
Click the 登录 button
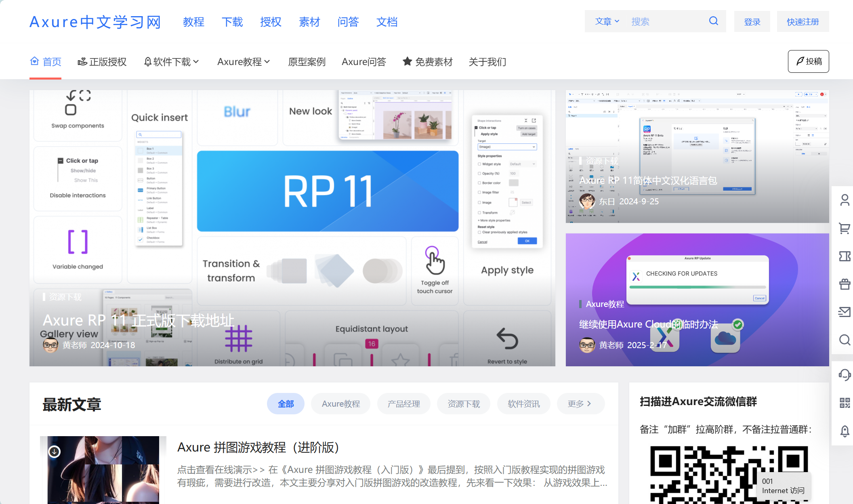[752, 21]
